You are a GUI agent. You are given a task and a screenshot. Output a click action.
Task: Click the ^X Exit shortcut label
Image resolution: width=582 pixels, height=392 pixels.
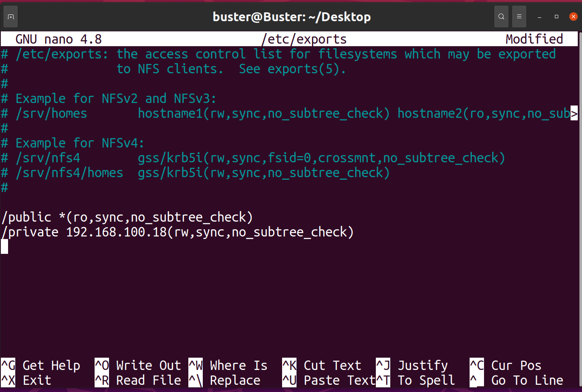pyautogui.click(x=26, y=381)
